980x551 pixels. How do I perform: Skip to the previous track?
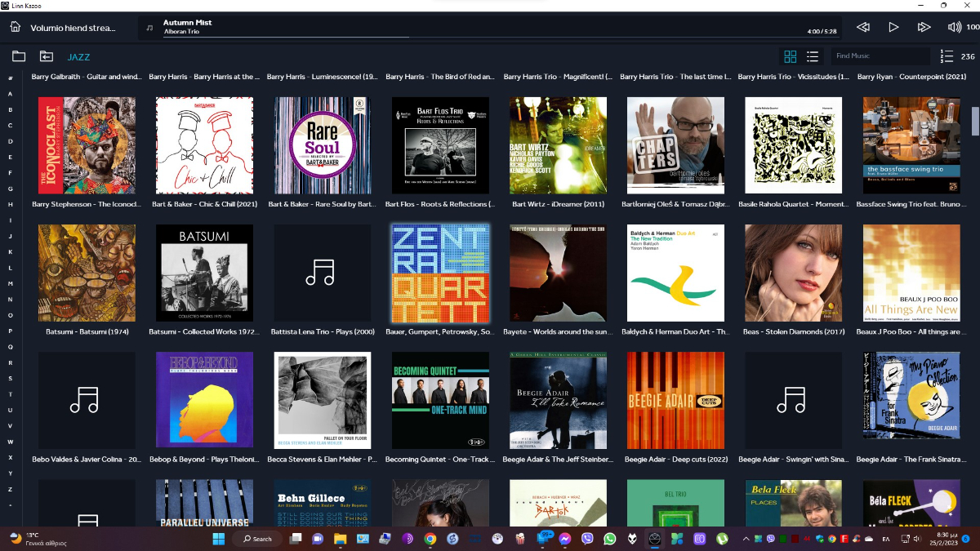[x=862, y=27]
